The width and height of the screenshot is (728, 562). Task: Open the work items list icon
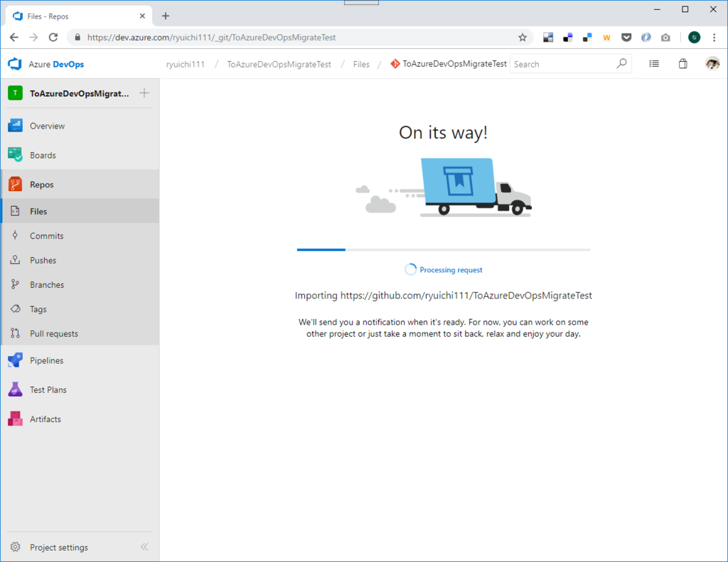click(x=654, y=63)
